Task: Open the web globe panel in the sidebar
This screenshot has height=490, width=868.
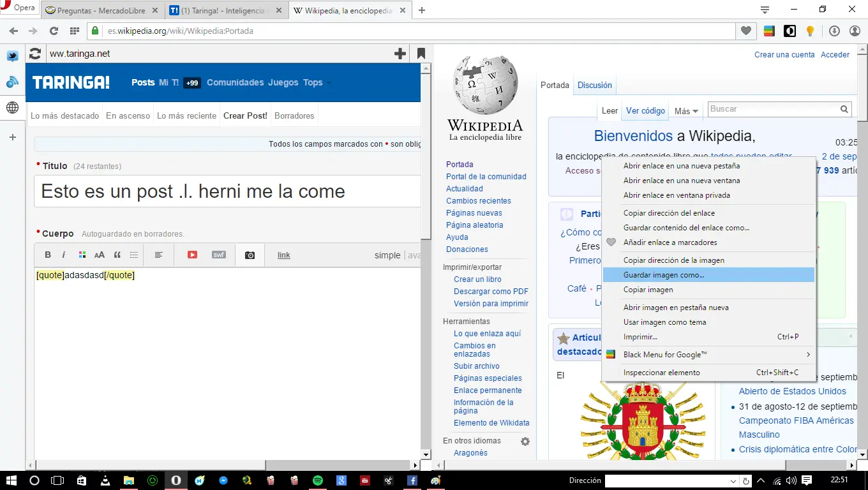Action: [x=12, y=108]
